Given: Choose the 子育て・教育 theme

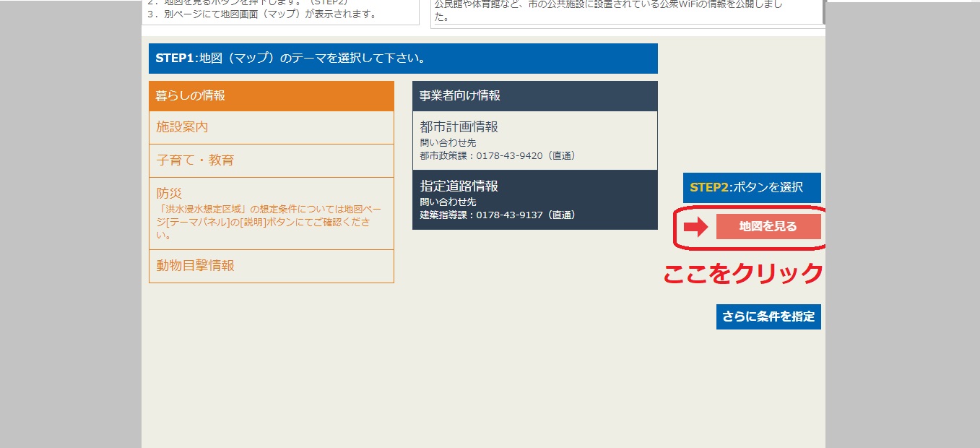Looking at the screenshot, I should (195, 160).
